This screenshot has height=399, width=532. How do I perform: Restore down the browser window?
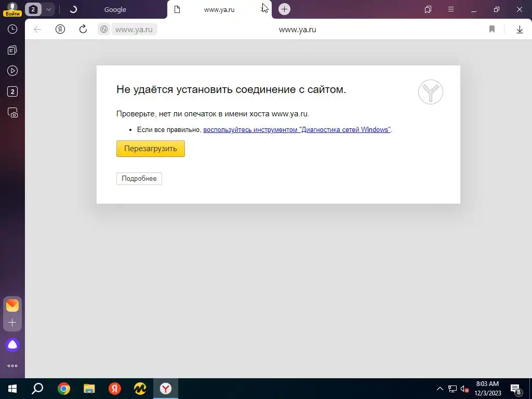pos(497,9)
